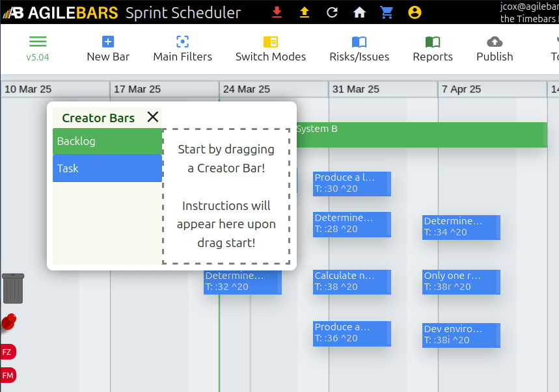The height and width of the screenshot is (392, 559).
Task: Select 'Calculate n…' task T:38
Action: coord(352,282)
